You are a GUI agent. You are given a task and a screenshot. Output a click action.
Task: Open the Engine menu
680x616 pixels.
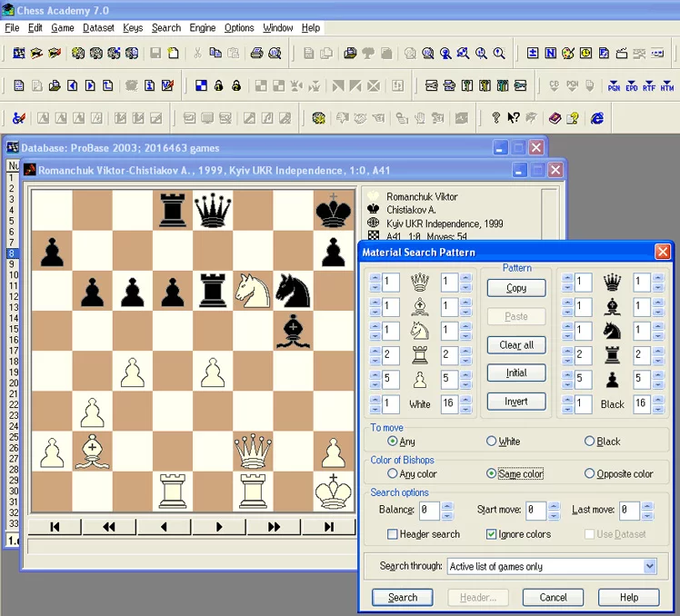click(202, 28)
